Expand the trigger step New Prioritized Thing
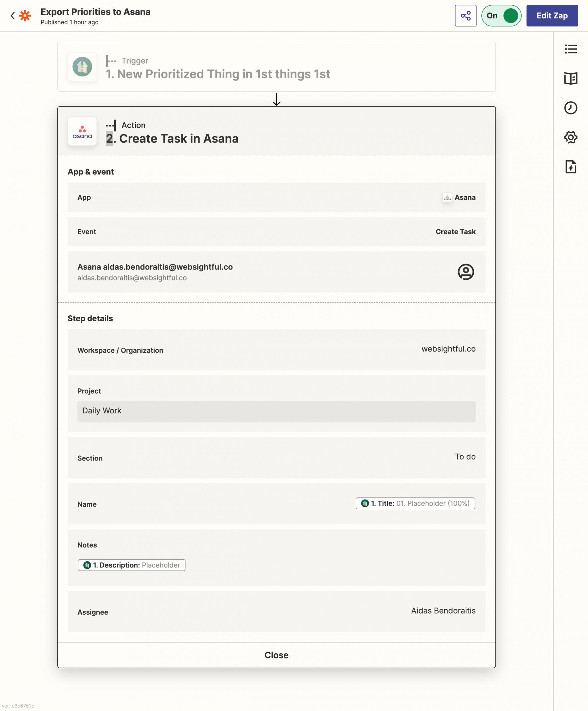The height and width of the screenshot is (711, 588). [x=276, y=67]
